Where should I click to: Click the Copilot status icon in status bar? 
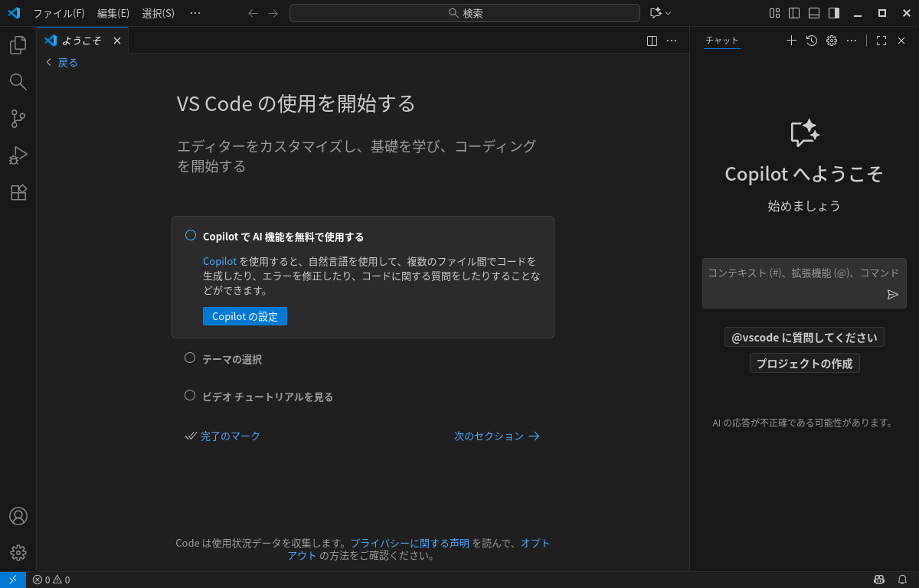pyautogui.click(x=879, y=580)
